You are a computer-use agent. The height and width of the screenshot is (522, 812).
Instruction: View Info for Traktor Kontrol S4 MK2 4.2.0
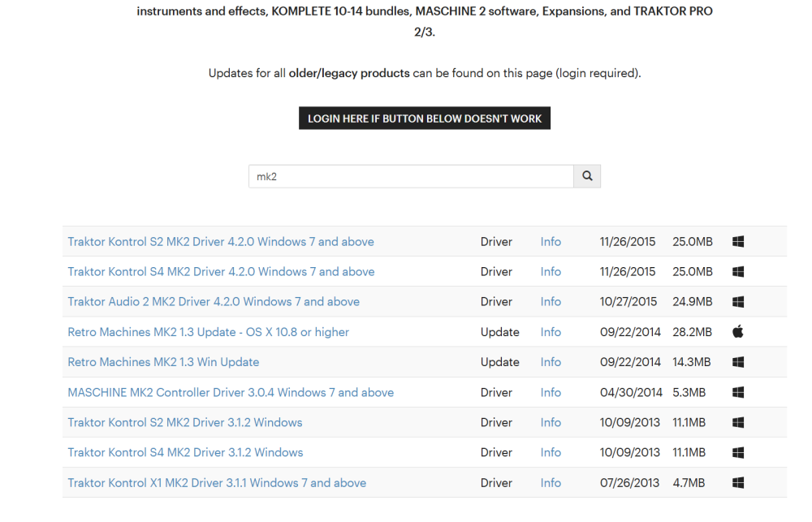click(x=551, y=271)
